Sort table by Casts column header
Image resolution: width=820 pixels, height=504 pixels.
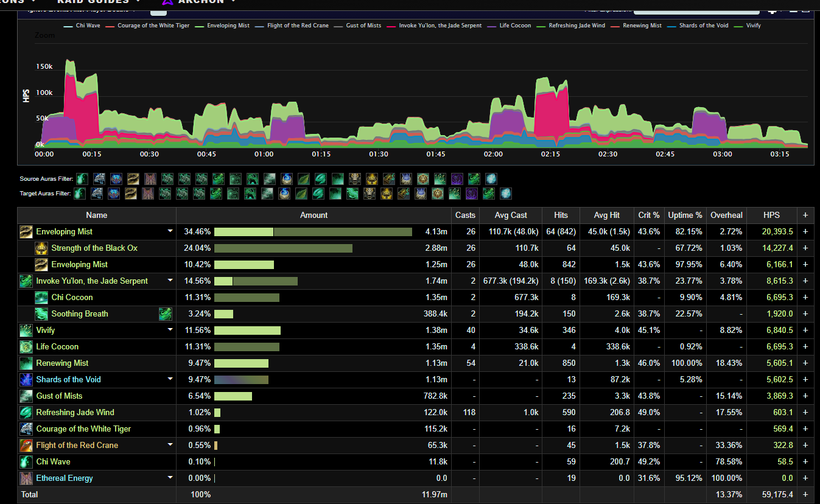click(x=466, y=215)
